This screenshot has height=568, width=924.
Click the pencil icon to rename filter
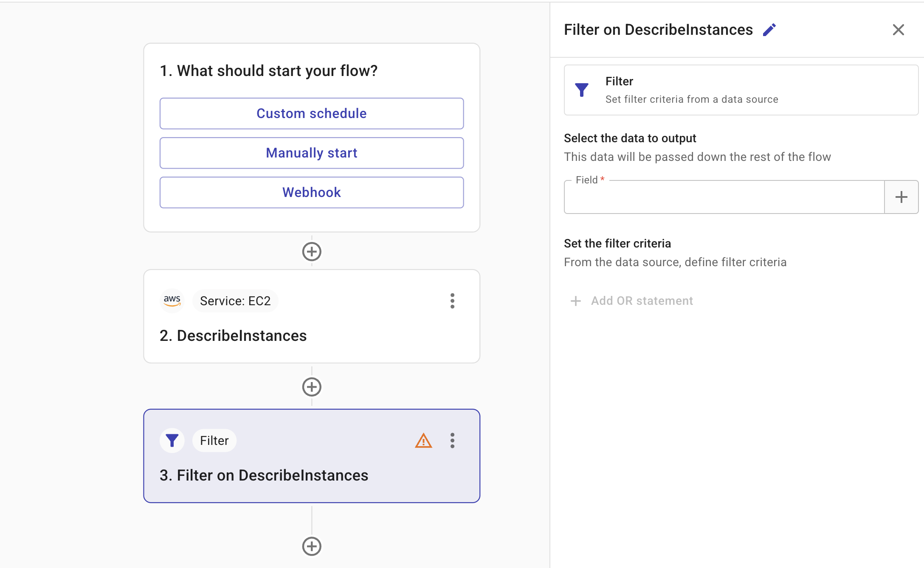click(x=769, y=30)
